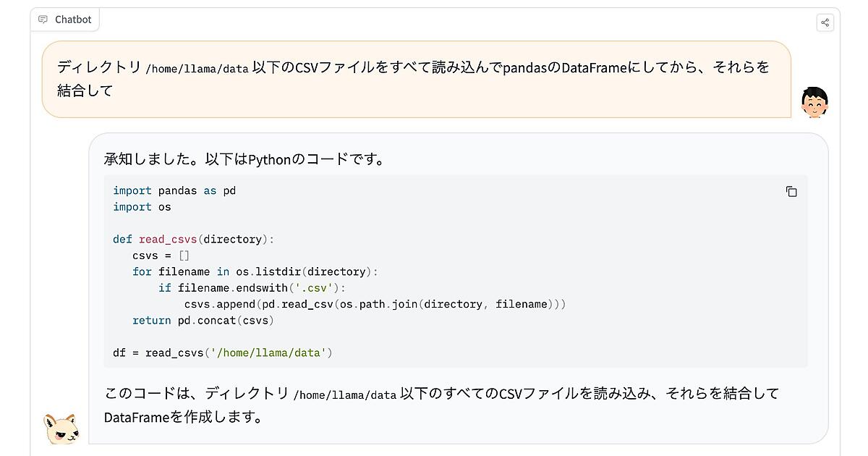Screen dimensions: 868x456
Task: Click the "def read_csvs(directory):" line
Action: pos(193,239)
